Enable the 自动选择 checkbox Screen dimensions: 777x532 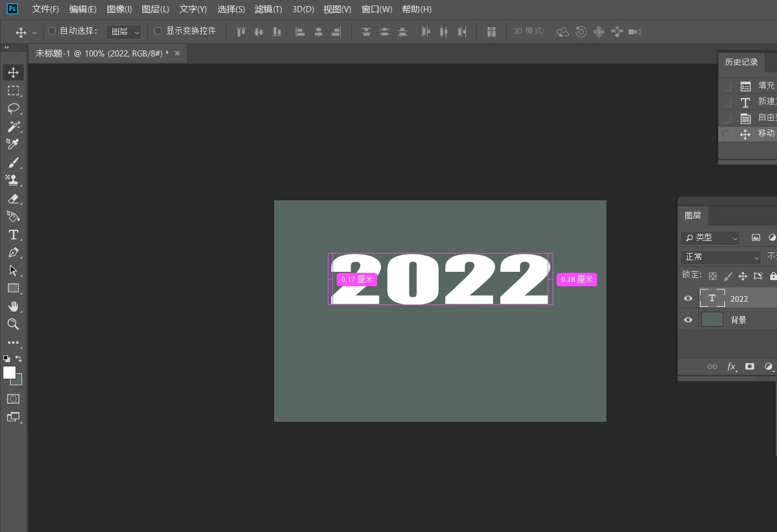(x=52, y=31)
